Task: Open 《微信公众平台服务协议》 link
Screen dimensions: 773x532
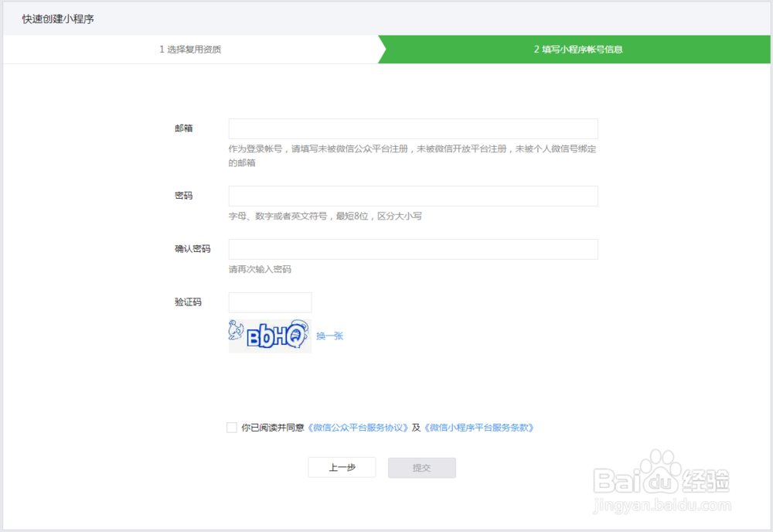Action: pyautogui.click(x=359, y=428)
